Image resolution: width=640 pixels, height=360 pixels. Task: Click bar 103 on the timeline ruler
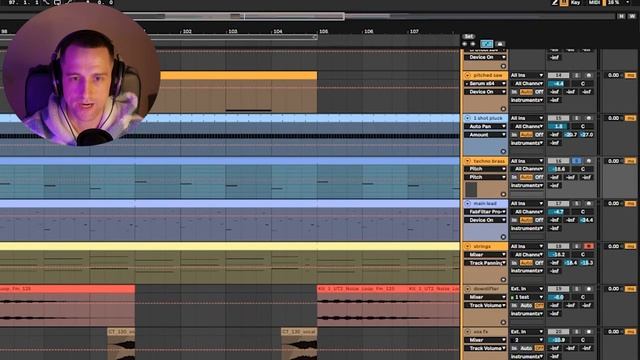click(232, 31)
